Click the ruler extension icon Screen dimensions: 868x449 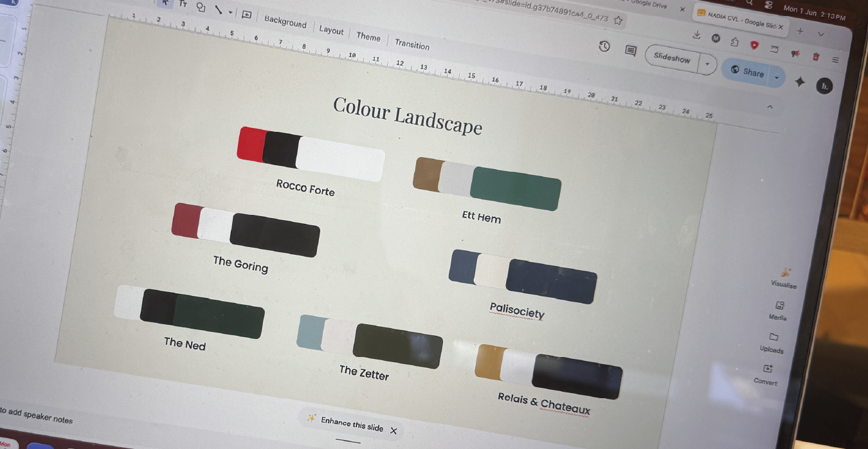(774, 49)
